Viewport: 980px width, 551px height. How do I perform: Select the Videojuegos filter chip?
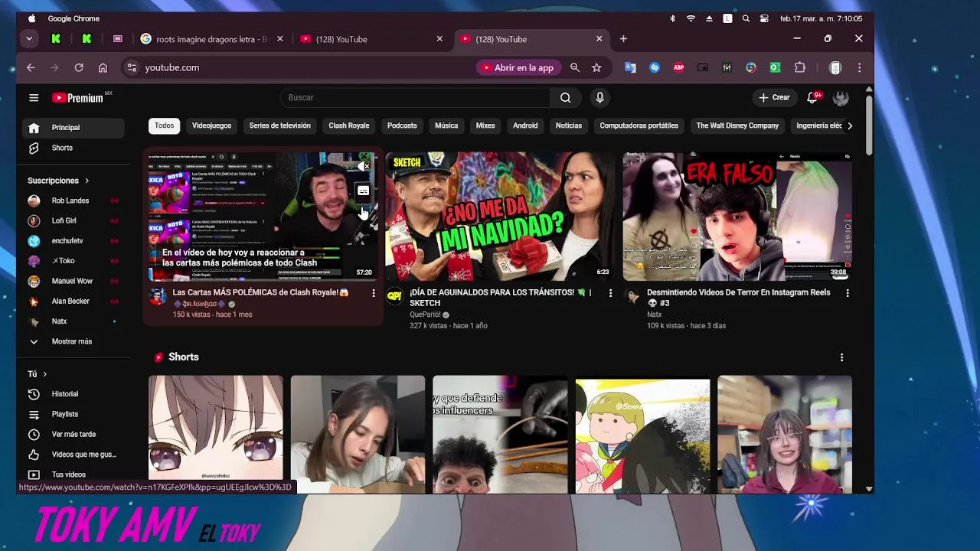[x=211, y=126]
